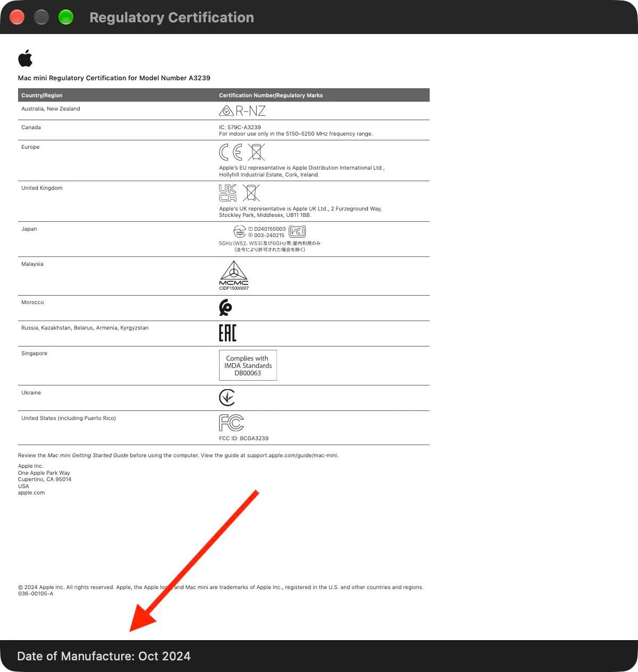Click the Regulatory Certification window title

click(172, 18)
